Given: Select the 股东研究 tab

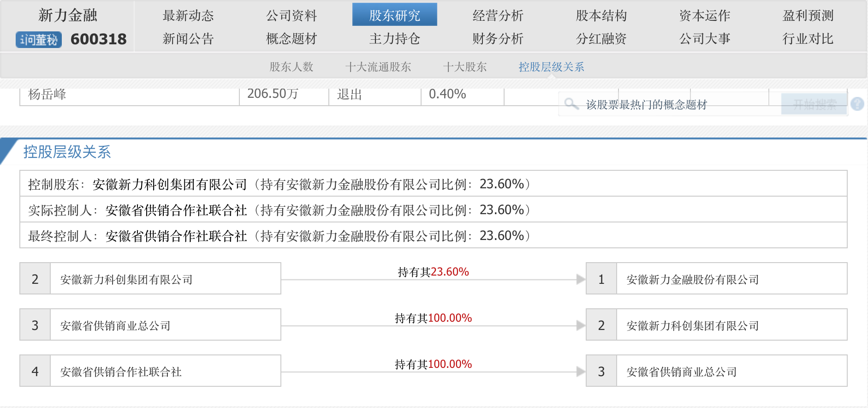Looking at the screenshot, I should pos(394,16).
